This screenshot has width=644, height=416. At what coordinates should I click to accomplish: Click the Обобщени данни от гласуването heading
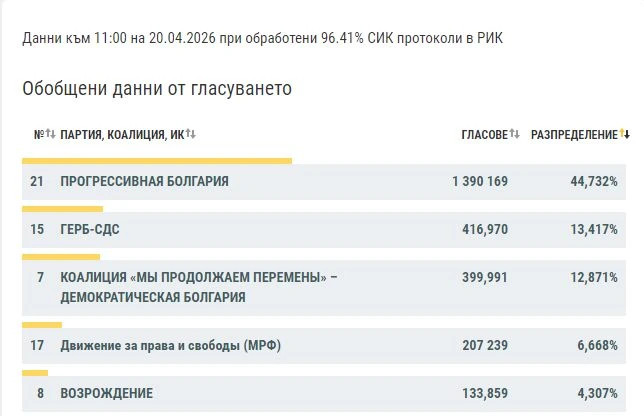157,88
